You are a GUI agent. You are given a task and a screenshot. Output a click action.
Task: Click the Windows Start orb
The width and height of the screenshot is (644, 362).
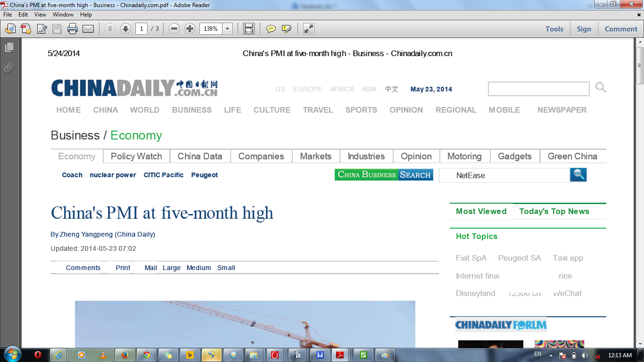(12, 354)
